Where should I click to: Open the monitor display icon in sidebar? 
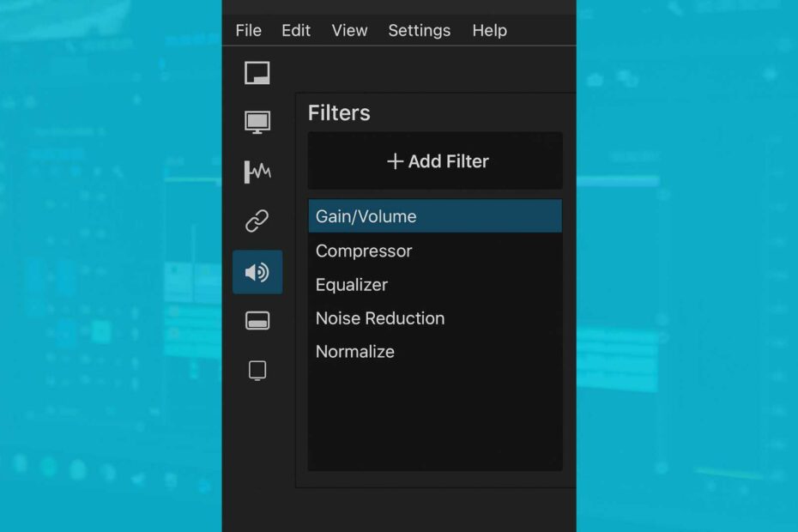pyautogui.click(x=257, y=122)
